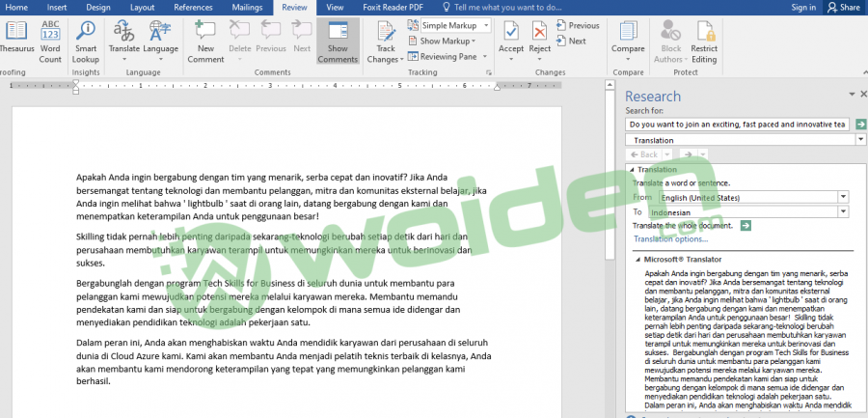Open To language Indonesian dropdown
868x418 pixels.
click(843, 211)
